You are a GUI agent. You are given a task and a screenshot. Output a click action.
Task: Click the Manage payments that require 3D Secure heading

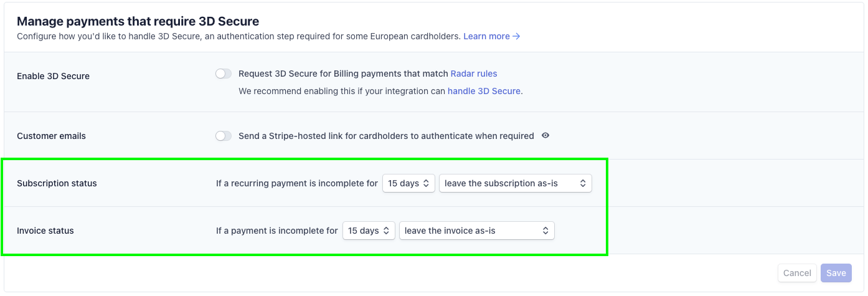point(138,22)
